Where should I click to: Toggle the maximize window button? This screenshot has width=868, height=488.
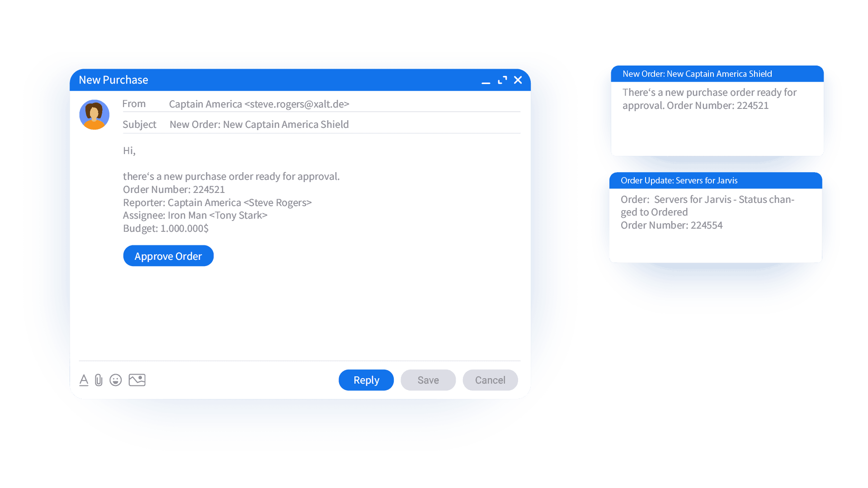click(503, 79)
